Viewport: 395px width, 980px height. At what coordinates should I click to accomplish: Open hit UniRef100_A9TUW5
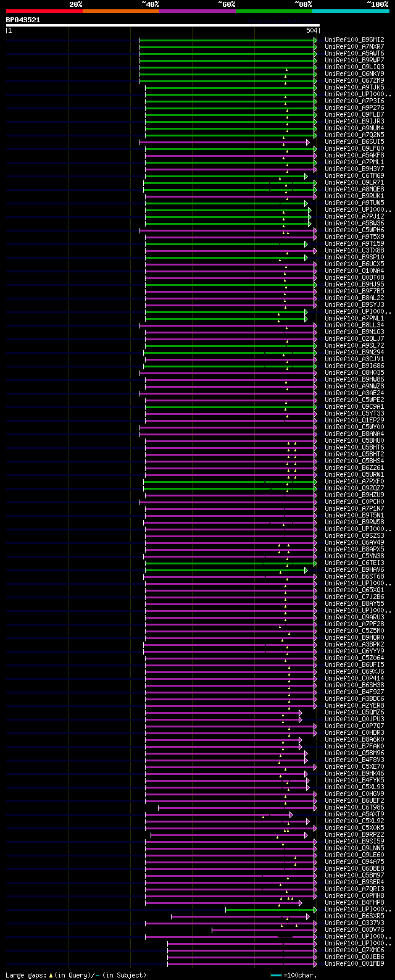[354, 203]
